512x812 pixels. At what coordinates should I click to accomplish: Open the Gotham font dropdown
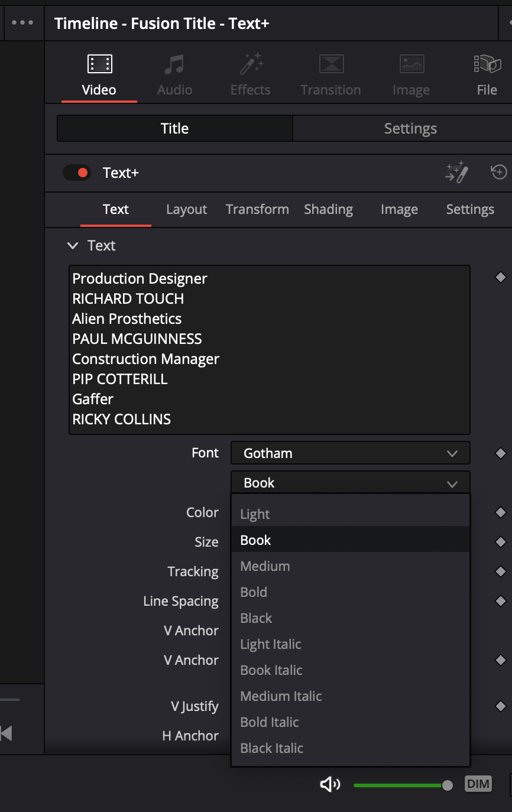351,453
